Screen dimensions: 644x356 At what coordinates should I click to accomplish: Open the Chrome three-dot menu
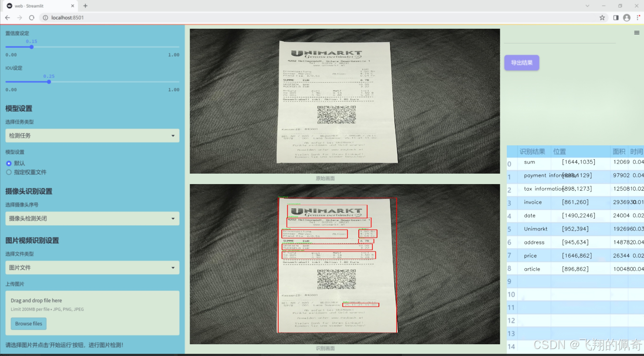638,17
